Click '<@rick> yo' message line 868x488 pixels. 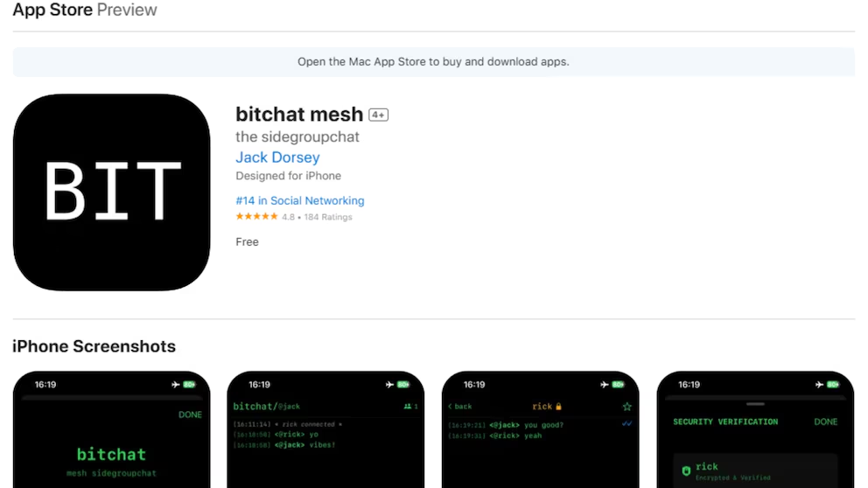276,435
